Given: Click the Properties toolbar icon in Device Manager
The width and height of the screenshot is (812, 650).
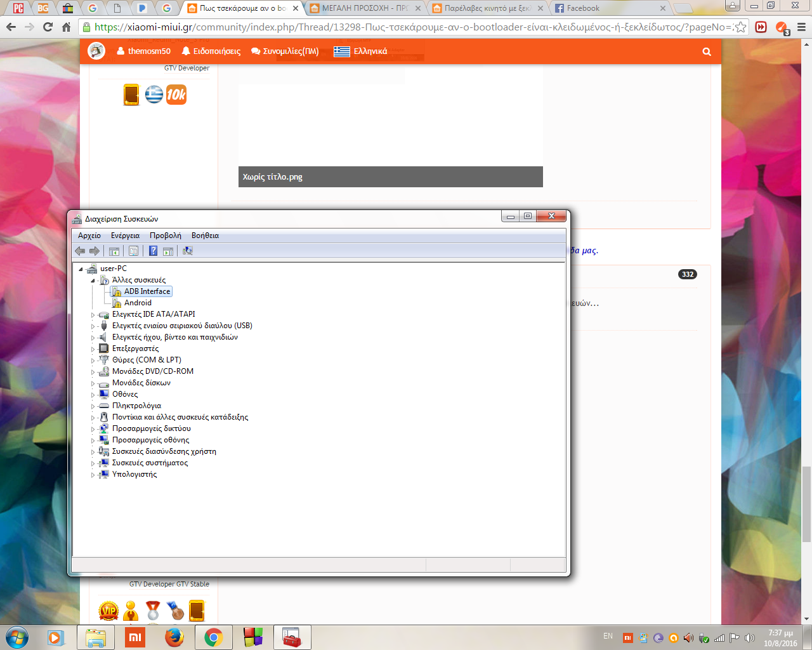Looking at the screenshot, I should pos(133,251).
